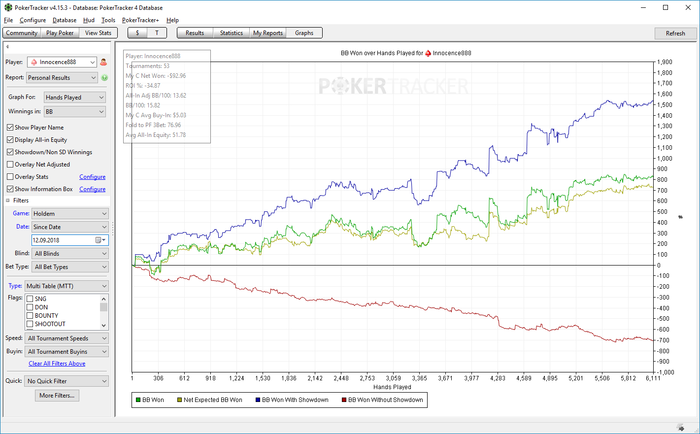Collapse the Filters section

(x=8, y=200)
